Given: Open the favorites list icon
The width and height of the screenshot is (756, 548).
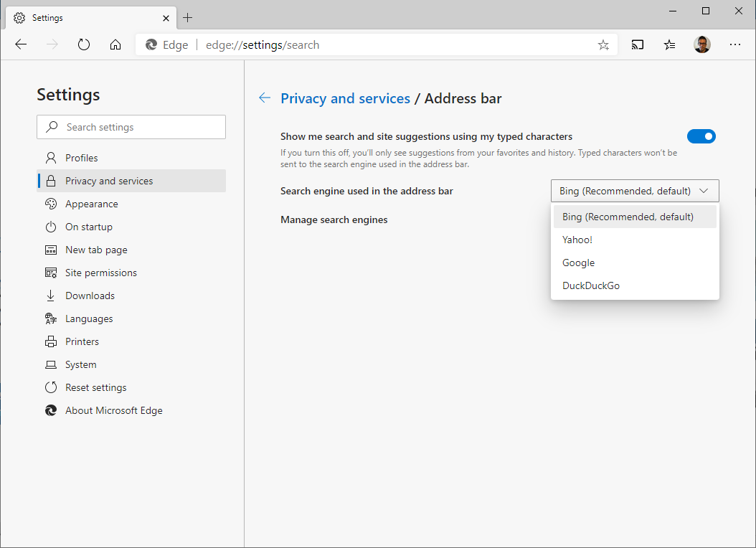Looking at the screenshot, I should point(669,44).
